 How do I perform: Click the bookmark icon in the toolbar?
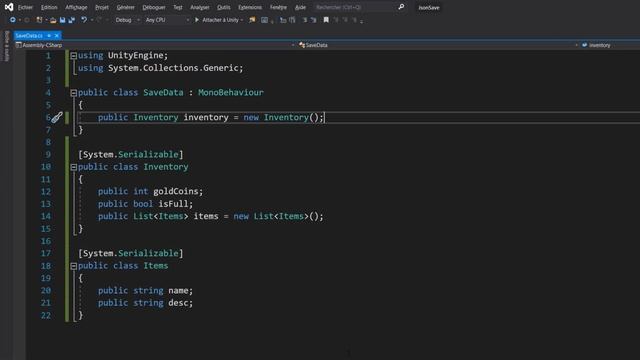(326, 20)
